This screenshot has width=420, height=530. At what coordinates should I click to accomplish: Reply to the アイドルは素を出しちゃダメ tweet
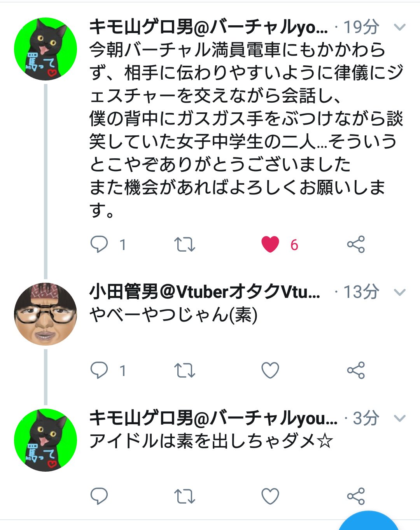[99, 496]
